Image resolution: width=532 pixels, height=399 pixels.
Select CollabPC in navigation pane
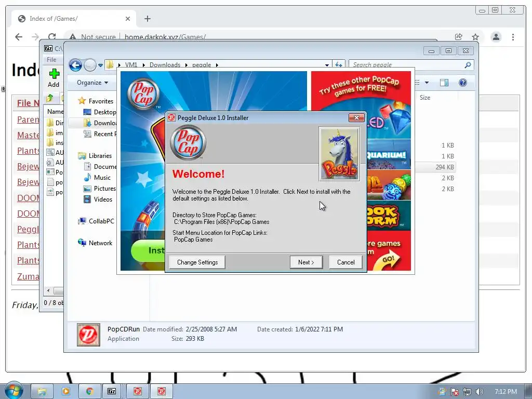[x=101, y=221]
